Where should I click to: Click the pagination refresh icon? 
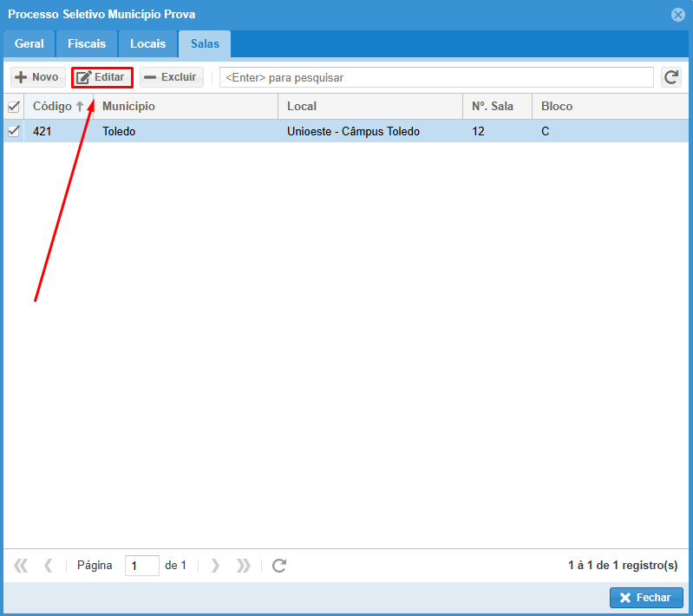[x=279, y=566]
